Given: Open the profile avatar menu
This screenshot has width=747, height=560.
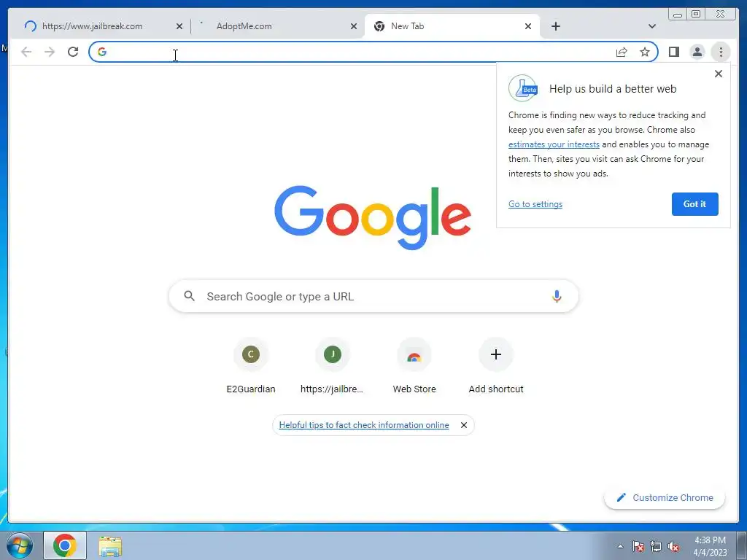Looking at the screenshot, I should (697, 52).
